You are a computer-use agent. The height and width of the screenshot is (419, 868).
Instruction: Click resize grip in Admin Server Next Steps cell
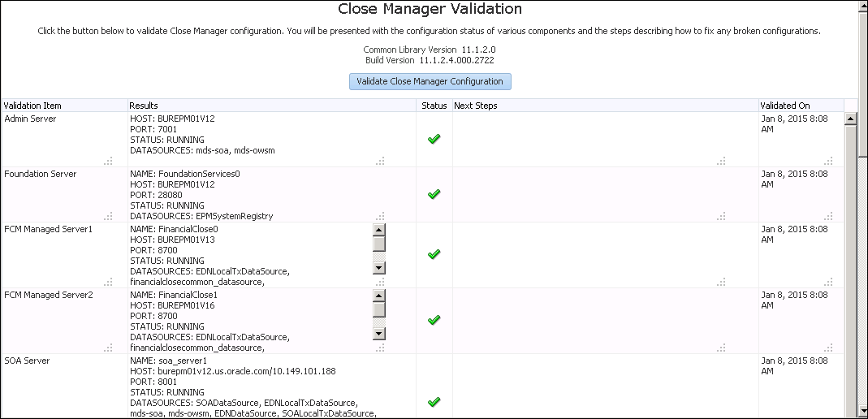tap(721, 161)
